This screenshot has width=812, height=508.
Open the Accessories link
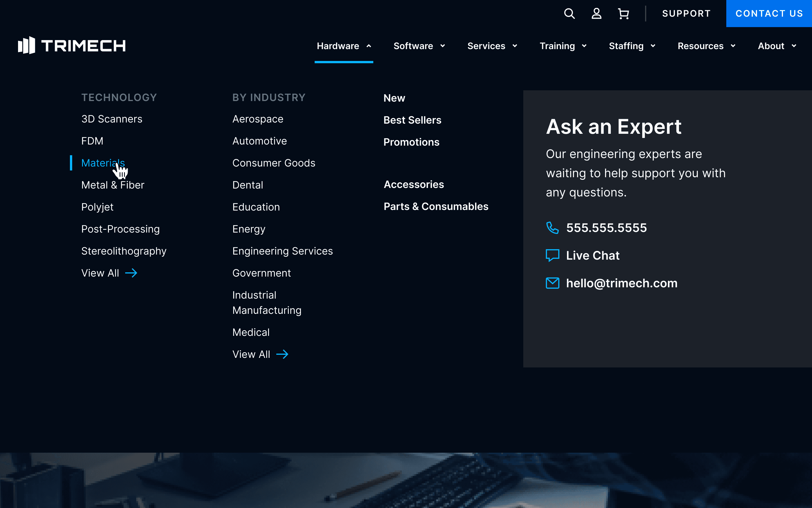click(x=414, y=185)
